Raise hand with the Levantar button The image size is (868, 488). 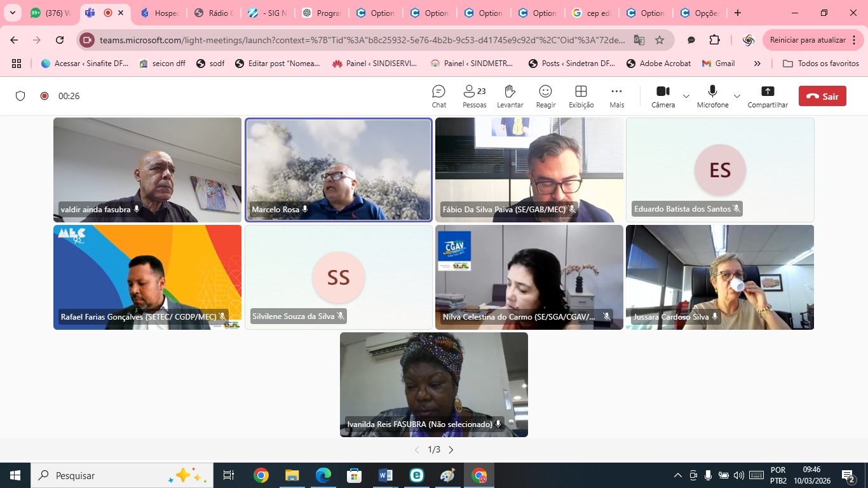click(x=510, y=96)
